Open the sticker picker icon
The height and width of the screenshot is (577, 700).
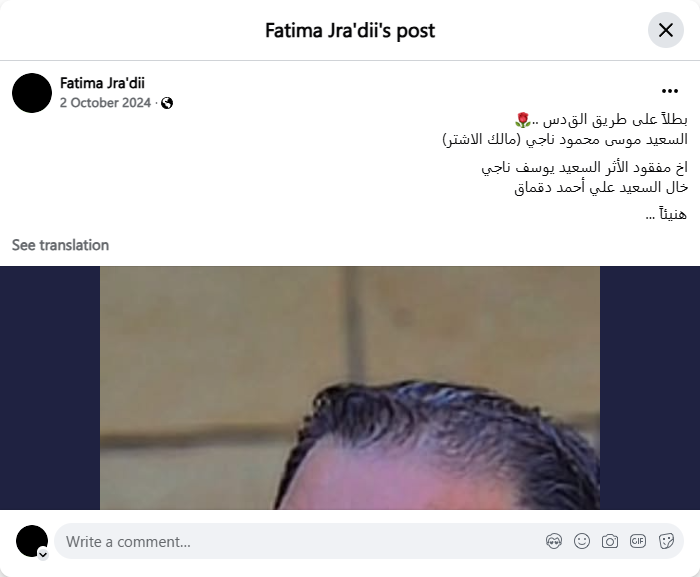point(666,541)
